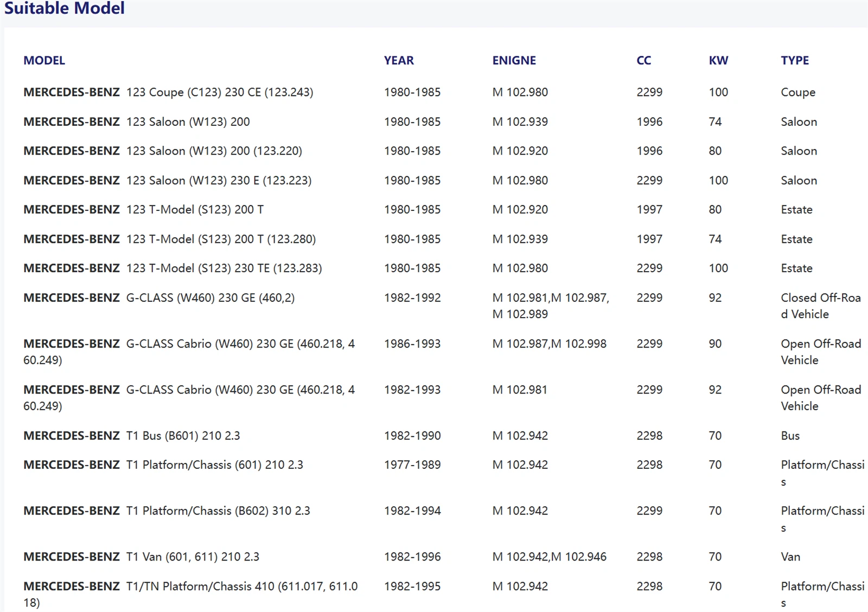This screenshot has width=868, height=612.
Task: Click type 'Coupe'
Action: [x=798, y=93]
